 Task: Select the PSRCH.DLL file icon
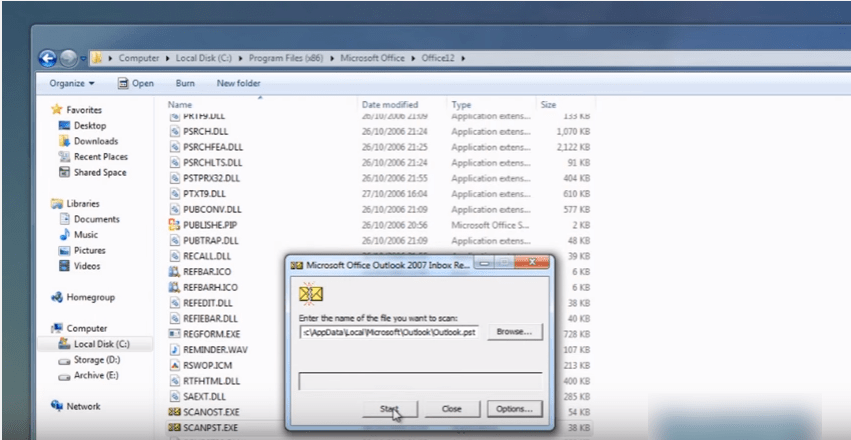pyautogui.click(x=174, y=131)
